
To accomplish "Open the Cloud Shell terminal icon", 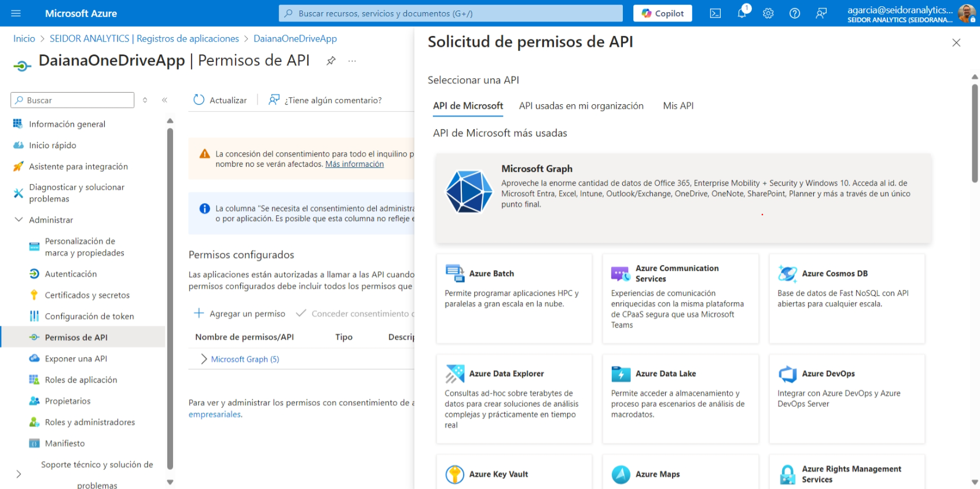I will [715, 13].
